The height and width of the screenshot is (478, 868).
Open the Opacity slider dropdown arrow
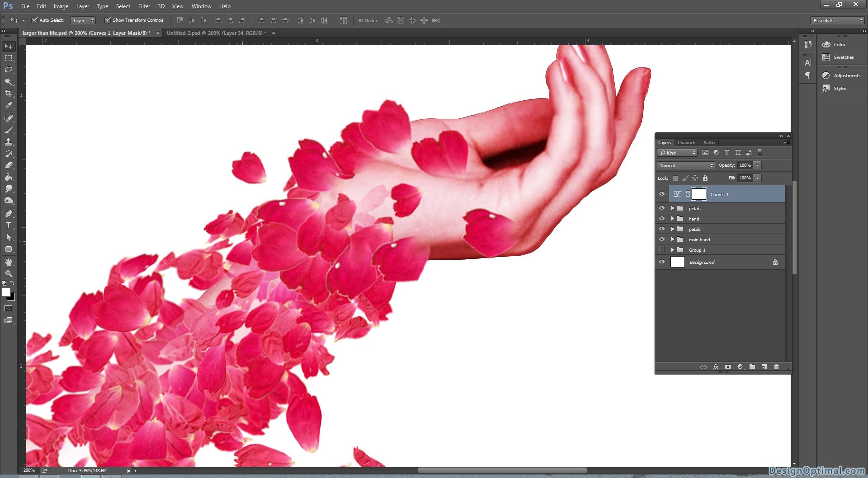coord(758,165)
